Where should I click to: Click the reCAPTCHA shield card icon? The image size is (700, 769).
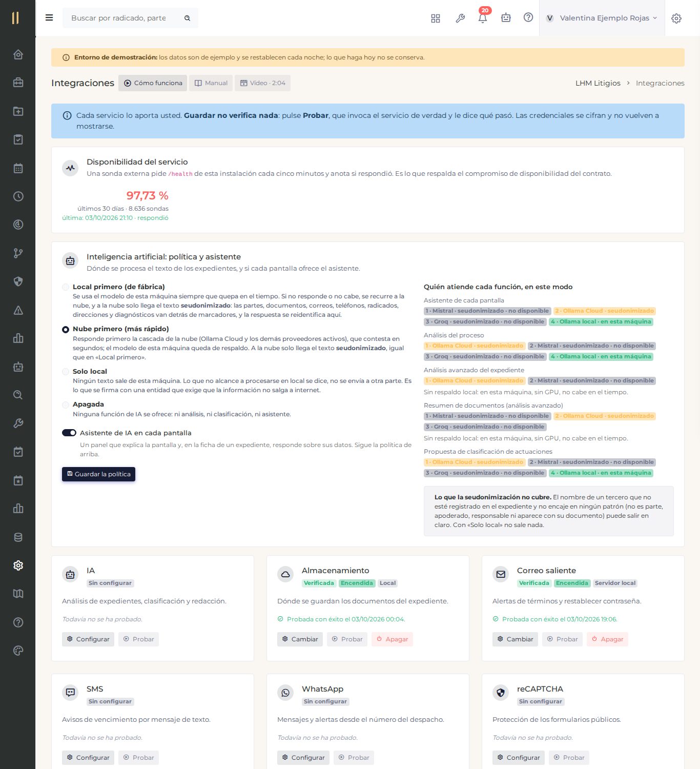pyautogui.click(x=501, y=693)
